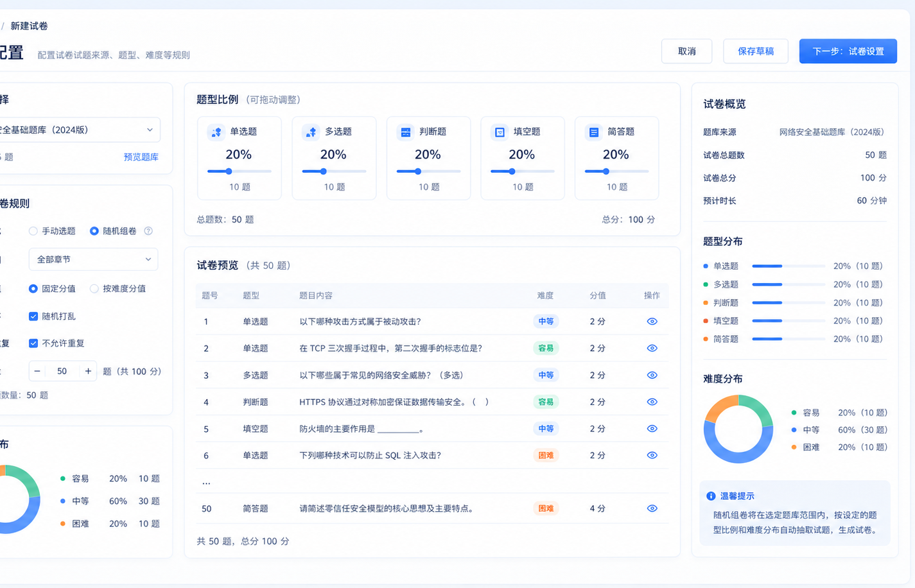Click the 单选题 bar in 题型分布

point(789,266)
